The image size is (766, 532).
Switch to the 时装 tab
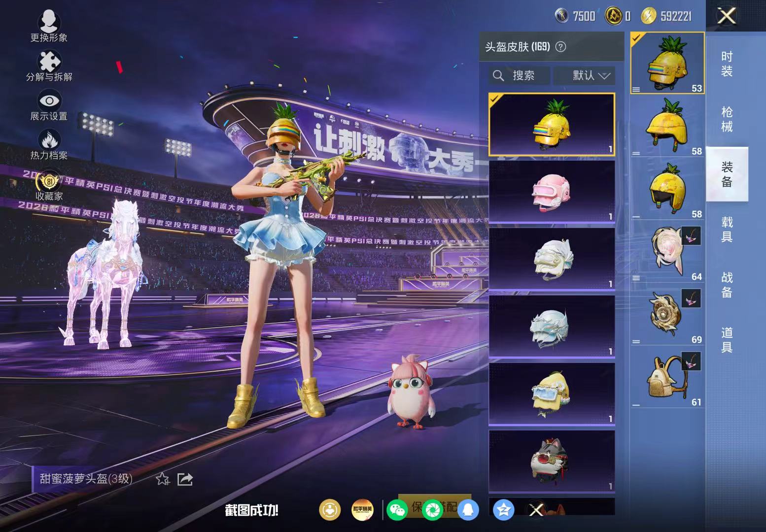[727, 64]
